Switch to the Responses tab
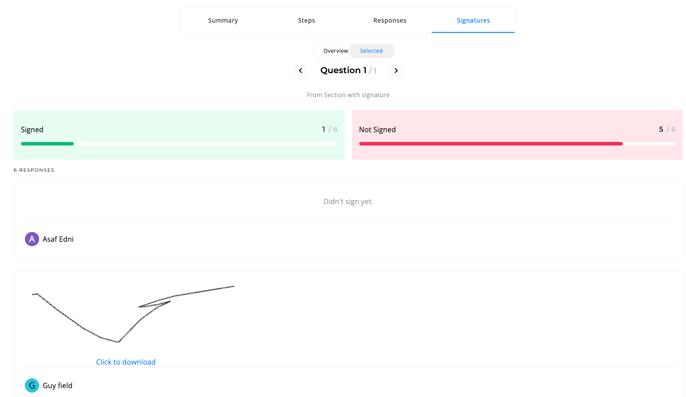Screen dimensions: 686x397 pyautogui.click(x=390, y=21)
